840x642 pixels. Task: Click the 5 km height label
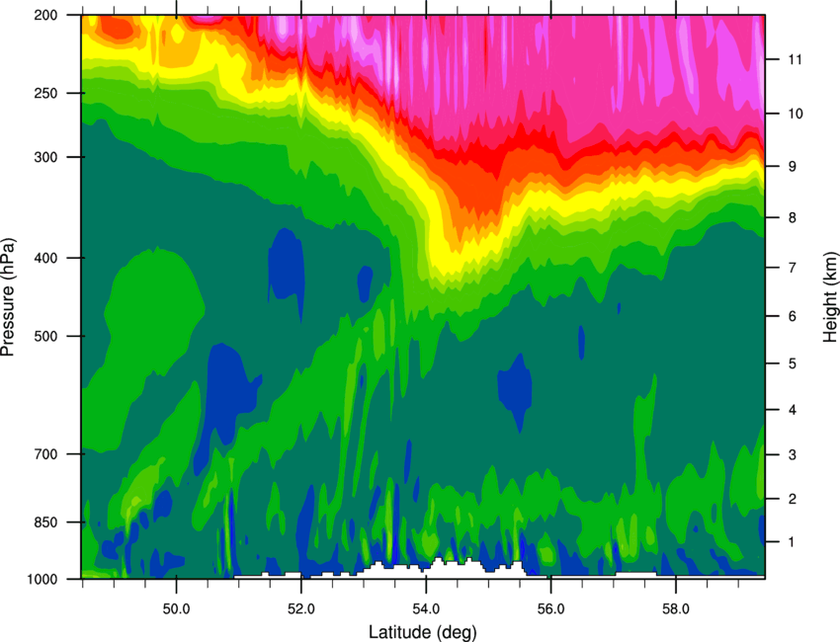793,363
